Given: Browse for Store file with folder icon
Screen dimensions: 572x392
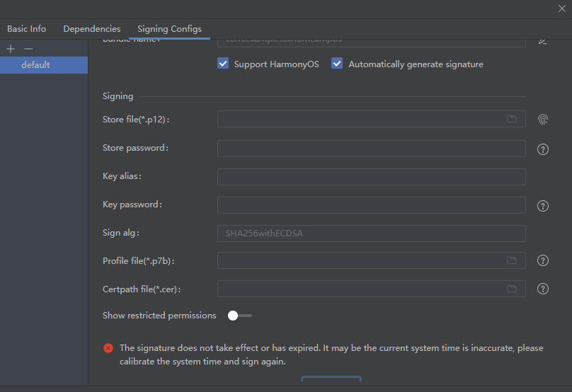Looking at the screenshot, I should [512, 119].
